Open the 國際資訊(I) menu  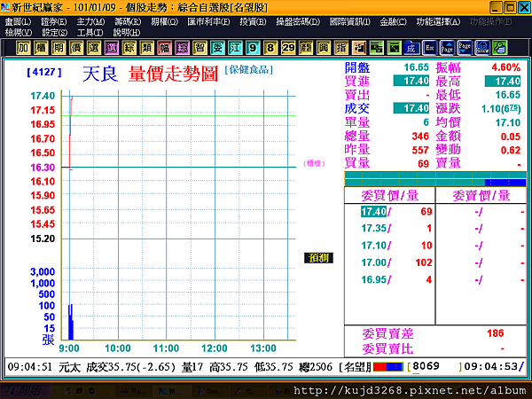[350, 22]
